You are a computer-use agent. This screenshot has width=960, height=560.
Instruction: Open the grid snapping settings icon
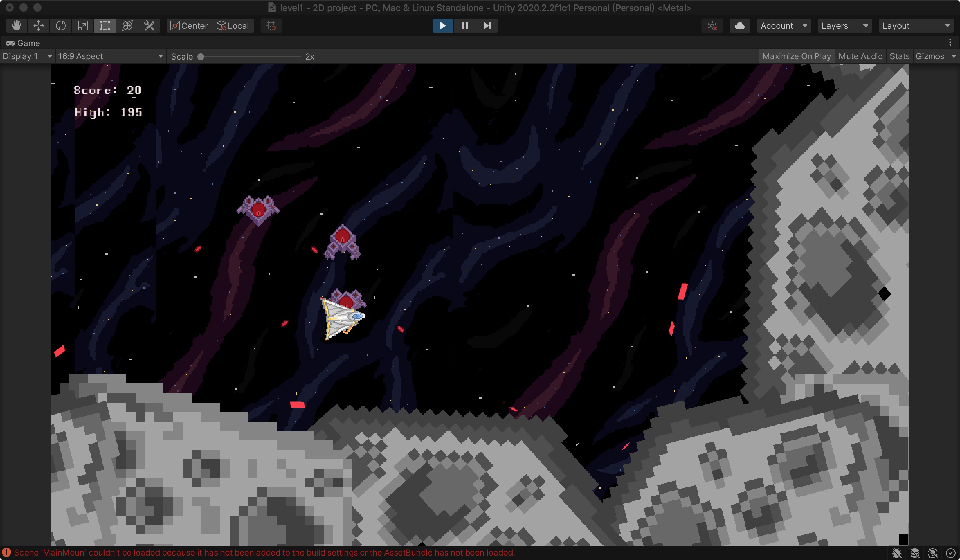(271, 26)
